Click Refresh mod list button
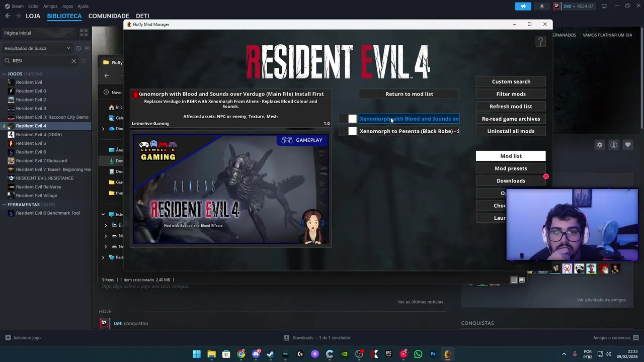The width and height of the screenshot is (644, 362). coord(511,106)
